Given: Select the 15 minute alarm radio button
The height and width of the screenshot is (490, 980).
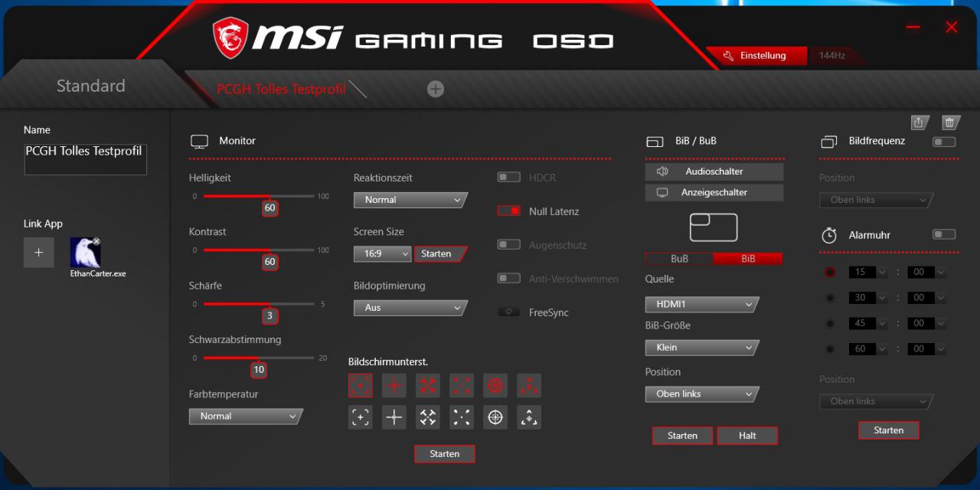Looking at the screenshot, I should 830,273.
